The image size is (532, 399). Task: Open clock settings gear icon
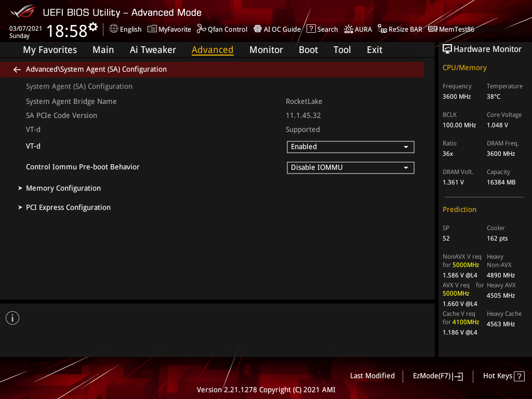pos(93,27)
